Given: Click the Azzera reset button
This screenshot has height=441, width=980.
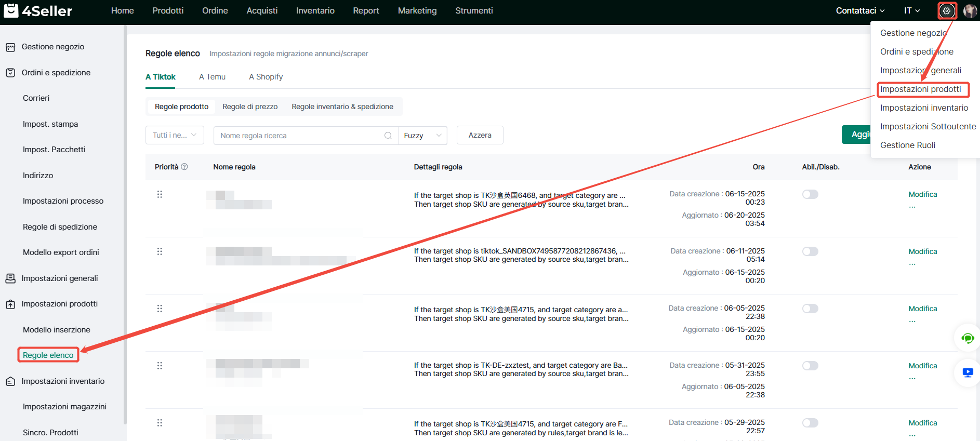Looking at the screenshot, I should click(x=480, y=135).
